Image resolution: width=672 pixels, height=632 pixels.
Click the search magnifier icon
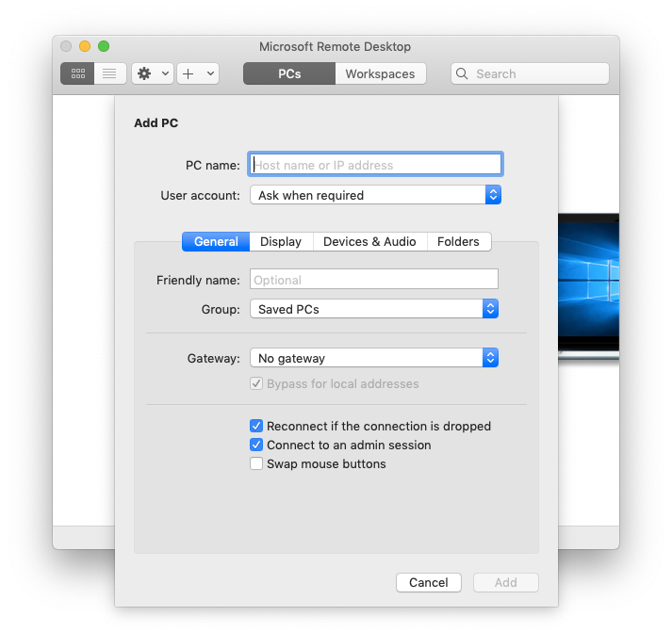(463, 73)
